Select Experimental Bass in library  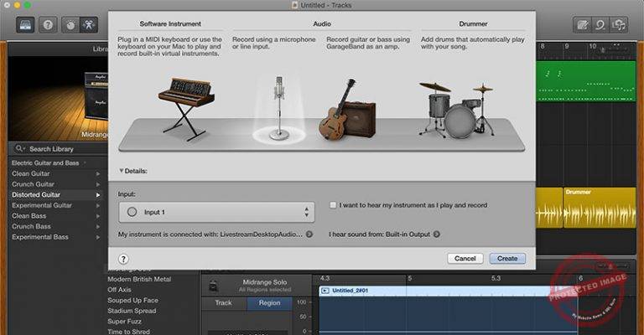tap(40, 237)
